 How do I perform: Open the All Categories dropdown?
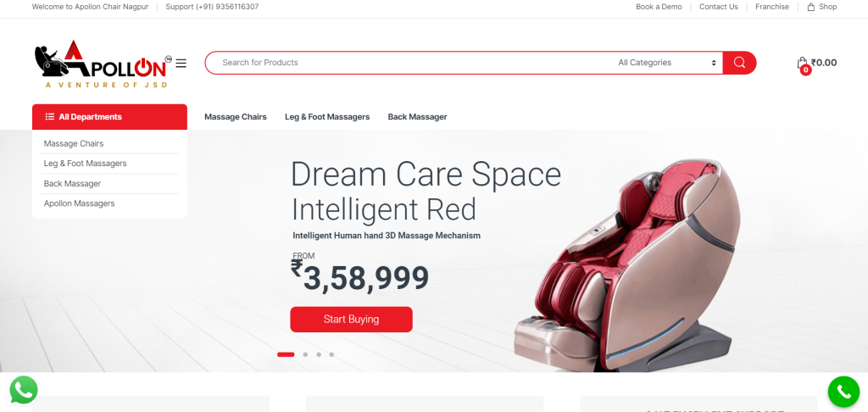666,63
